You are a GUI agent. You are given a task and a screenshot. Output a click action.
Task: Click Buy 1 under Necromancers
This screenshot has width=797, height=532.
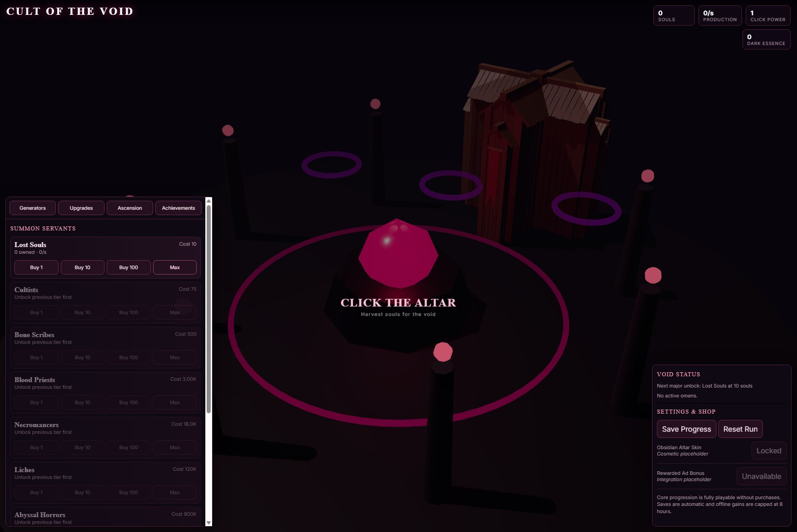36,447
